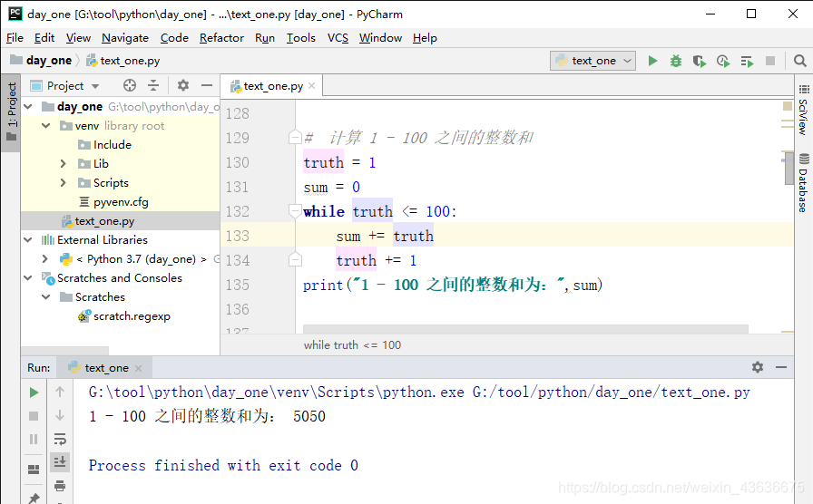The width and height of the screenshot is (813, 504).
Task: Place cursor on 'sum = 0' line
Action: [331, 187]
